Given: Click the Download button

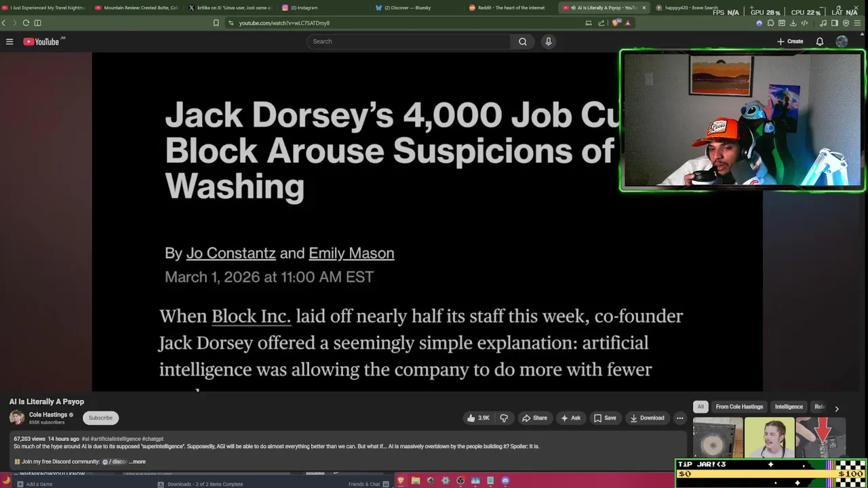Looking at the screenshot, I should click(x=647, y=418).
